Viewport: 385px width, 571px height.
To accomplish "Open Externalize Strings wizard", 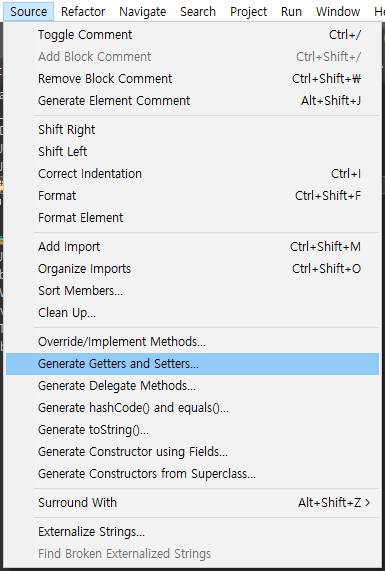I will (192, 532).
